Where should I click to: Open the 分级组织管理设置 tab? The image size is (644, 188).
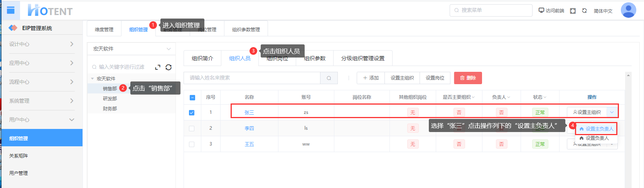[x=362, y=58]
